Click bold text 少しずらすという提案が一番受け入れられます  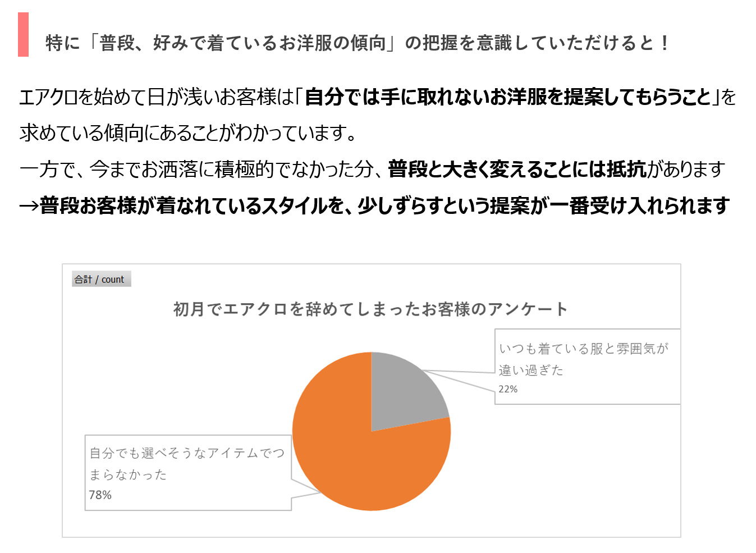coord(543,206)
